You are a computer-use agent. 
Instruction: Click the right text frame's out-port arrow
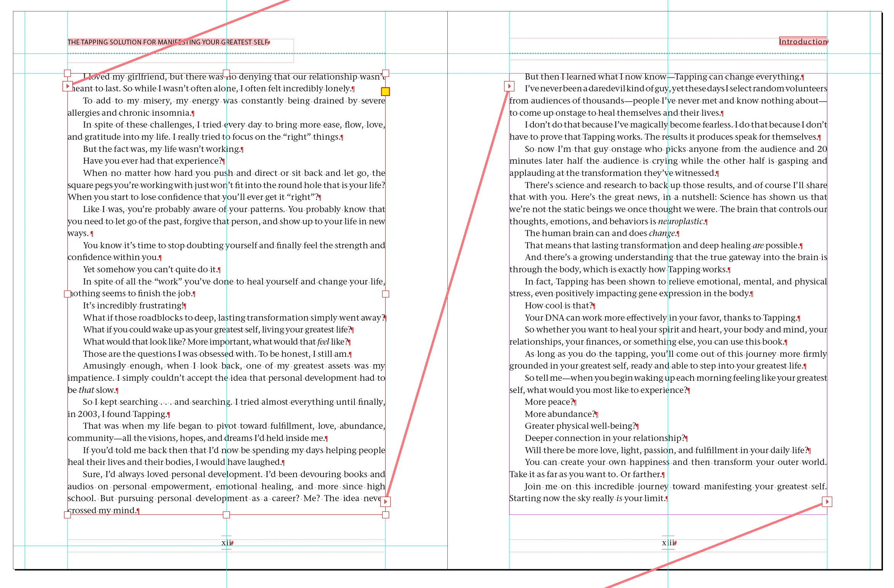(827, 502)
